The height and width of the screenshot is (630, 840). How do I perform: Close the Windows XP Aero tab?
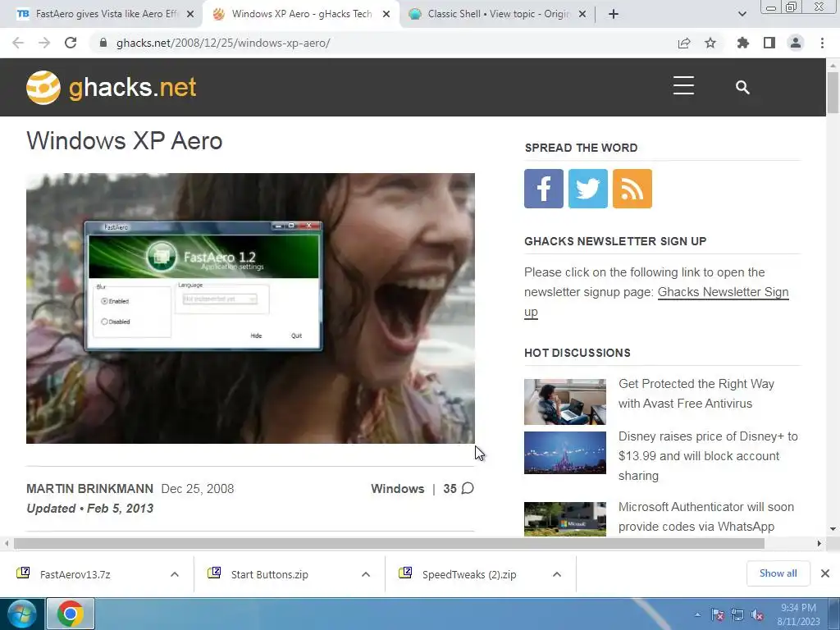386,15
